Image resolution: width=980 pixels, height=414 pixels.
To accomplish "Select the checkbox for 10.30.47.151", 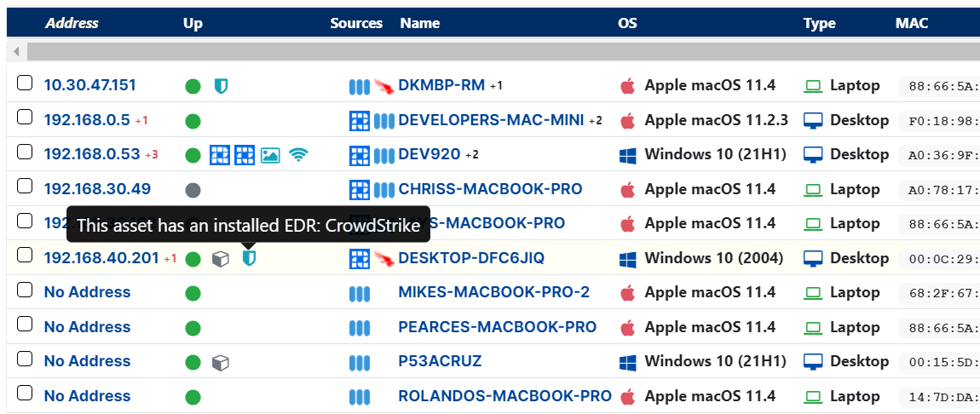I will click(25, 83).
